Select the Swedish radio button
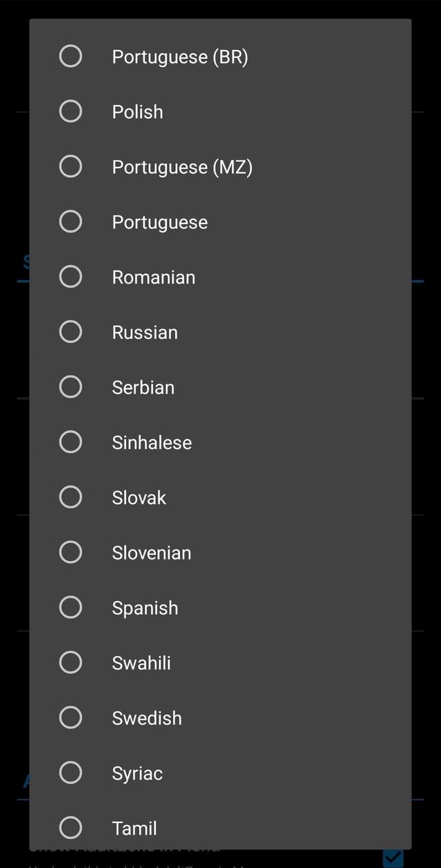Viewport: 441px width, 868px height. pyautogui.click(x=71, y=718)
